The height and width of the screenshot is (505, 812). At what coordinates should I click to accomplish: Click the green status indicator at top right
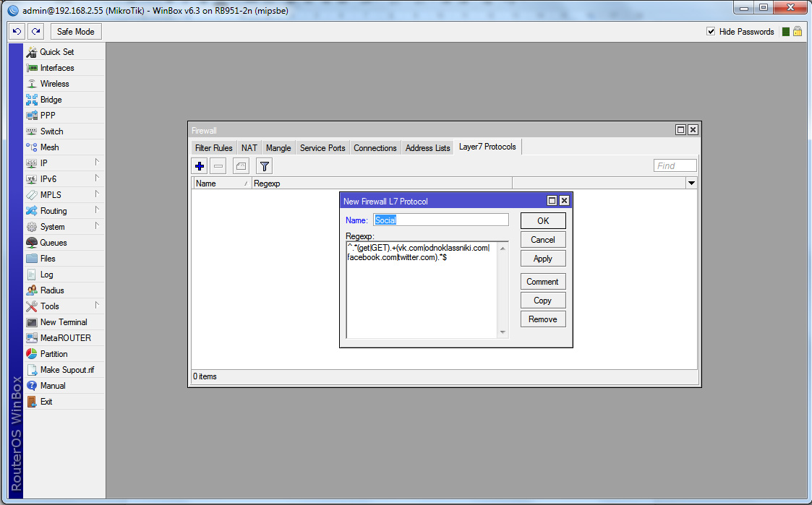(x=785, y=32)
